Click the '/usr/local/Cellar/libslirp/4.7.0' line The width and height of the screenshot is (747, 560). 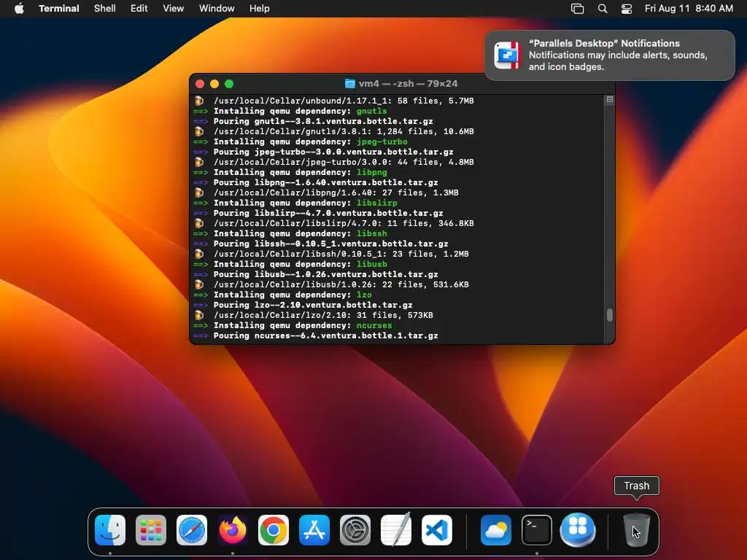[344, 223]
